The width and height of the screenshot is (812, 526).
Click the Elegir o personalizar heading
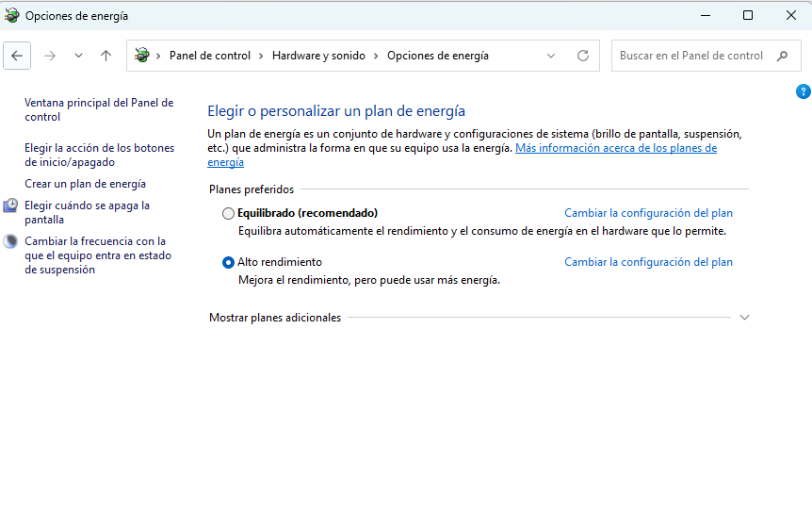[x=336, y=111]
